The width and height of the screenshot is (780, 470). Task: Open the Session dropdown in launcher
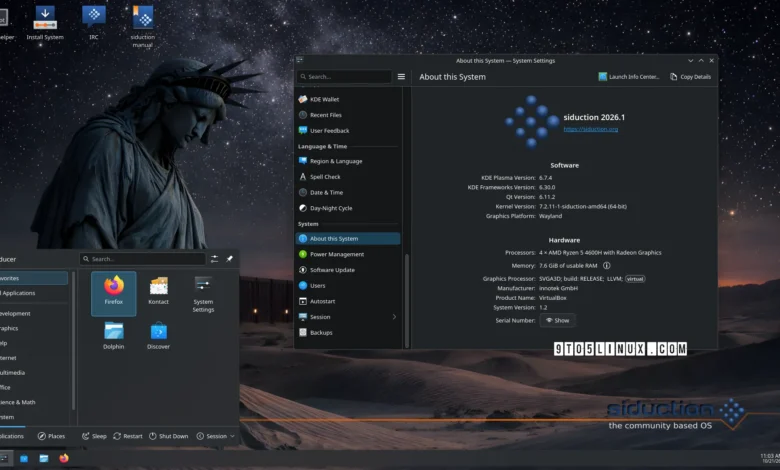tap(215, 436)
